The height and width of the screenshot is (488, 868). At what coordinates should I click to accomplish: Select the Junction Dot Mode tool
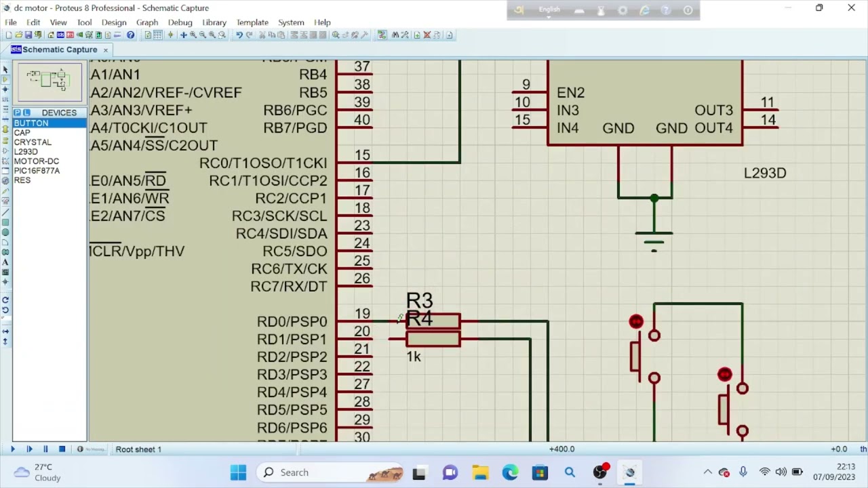click(x=5, y=89)
